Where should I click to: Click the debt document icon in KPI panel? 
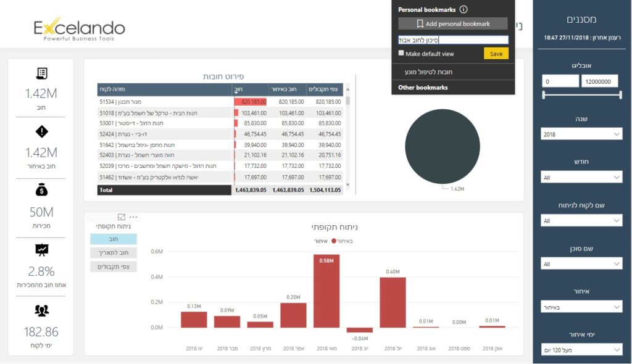tap(41, 73)
